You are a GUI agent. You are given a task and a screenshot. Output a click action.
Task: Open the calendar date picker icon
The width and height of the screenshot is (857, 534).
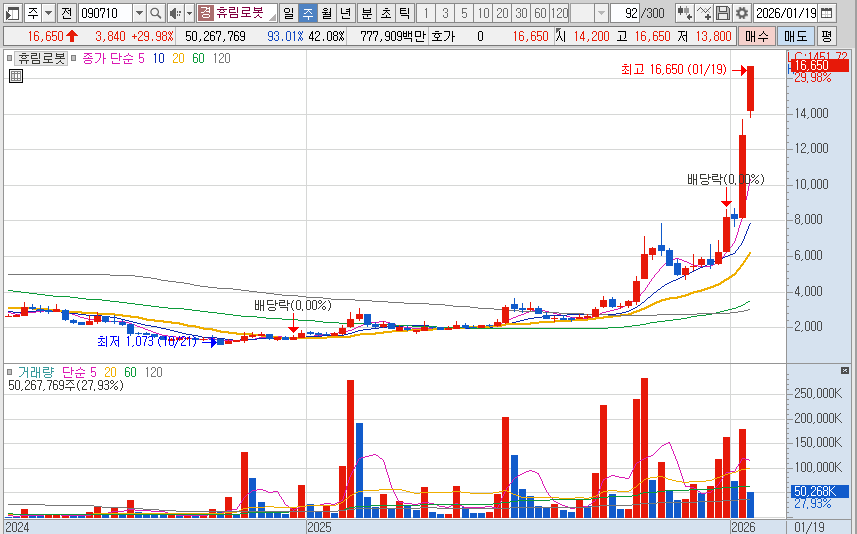point(827,13)
